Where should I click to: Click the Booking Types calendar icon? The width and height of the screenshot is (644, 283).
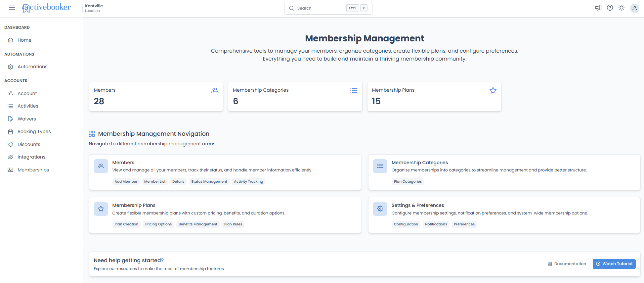[x=11, y=132]
